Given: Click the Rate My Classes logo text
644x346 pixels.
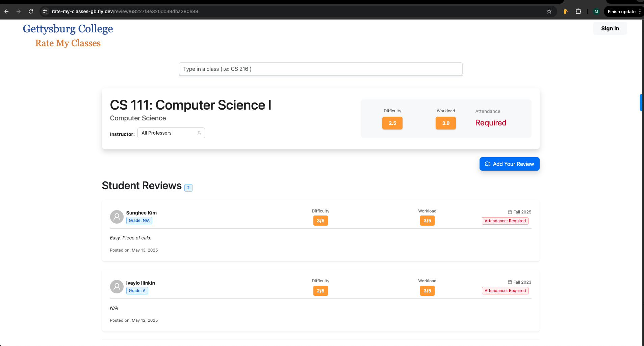Looking at the screenshot, I should (68, 43).
